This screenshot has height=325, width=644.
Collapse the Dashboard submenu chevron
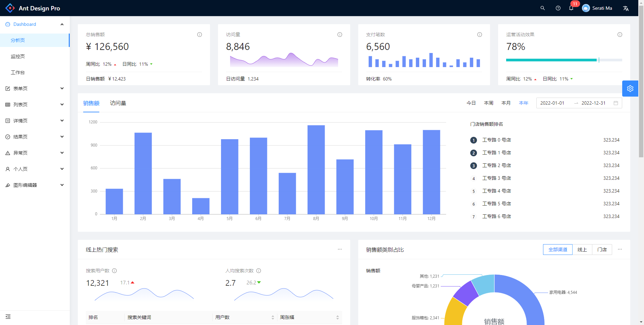(62, 24)
